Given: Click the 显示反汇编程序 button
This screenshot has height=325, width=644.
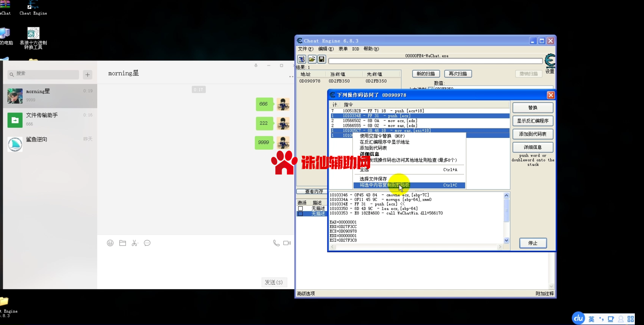Looking at the screenshot, I should [x=533, y=121].
